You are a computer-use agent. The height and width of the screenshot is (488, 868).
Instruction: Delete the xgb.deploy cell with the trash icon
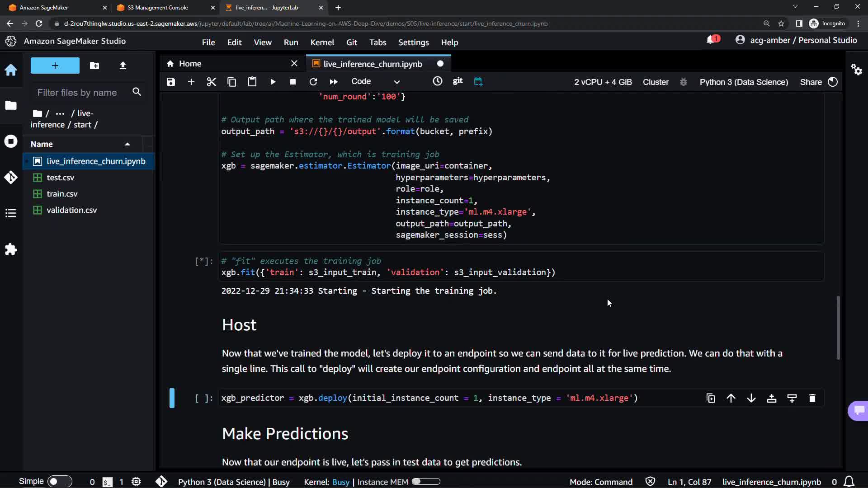point(812,398)
